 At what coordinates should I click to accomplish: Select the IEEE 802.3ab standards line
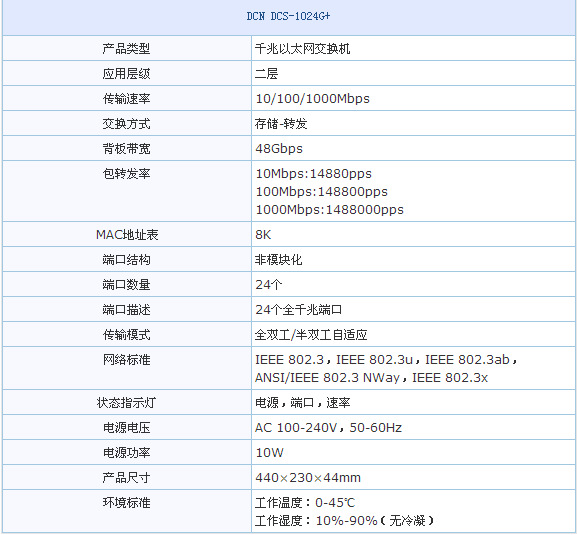click(x=386, y=360)
